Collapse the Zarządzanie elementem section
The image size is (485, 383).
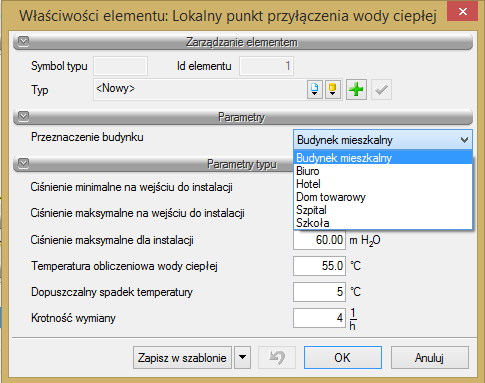(24, 42)
